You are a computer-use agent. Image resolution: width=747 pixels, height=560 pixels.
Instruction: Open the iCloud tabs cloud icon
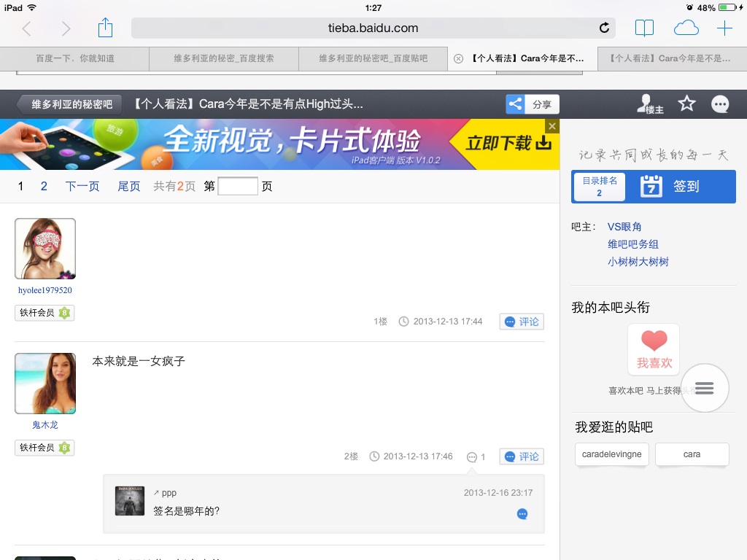pos(686,28)
